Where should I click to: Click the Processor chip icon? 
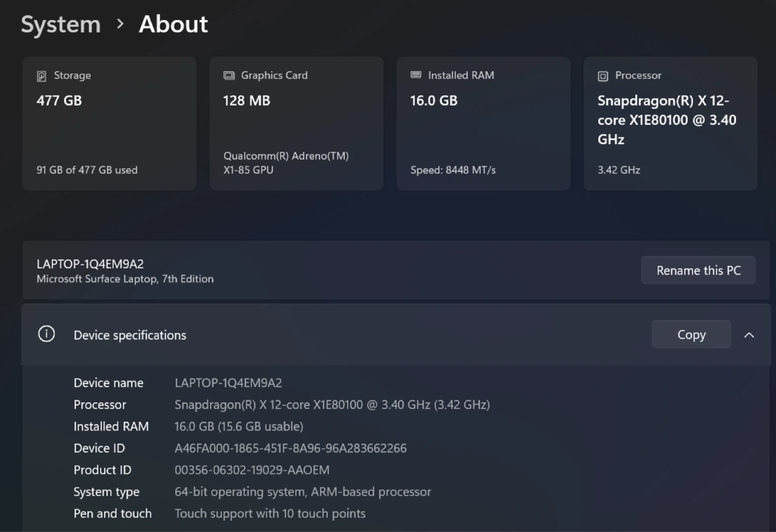(603, 76)
